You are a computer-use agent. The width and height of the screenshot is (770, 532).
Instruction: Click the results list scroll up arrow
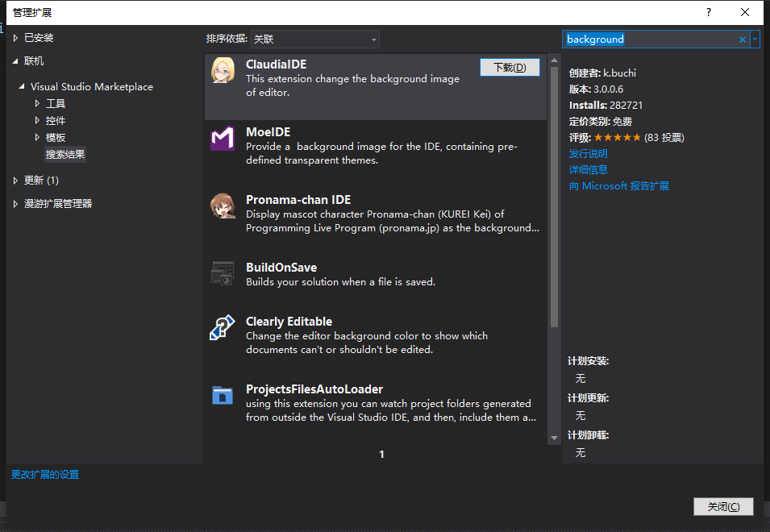(x=555, y=60)
